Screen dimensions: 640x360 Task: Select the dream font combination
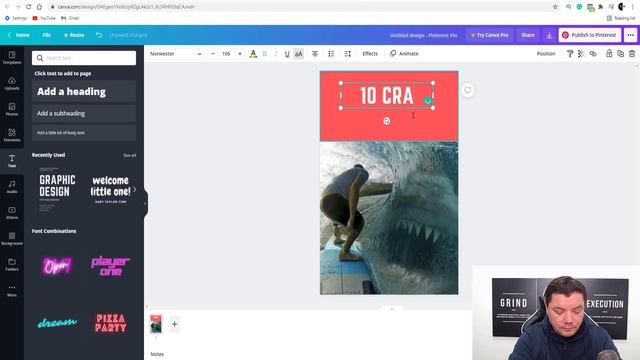coord(57,322)
